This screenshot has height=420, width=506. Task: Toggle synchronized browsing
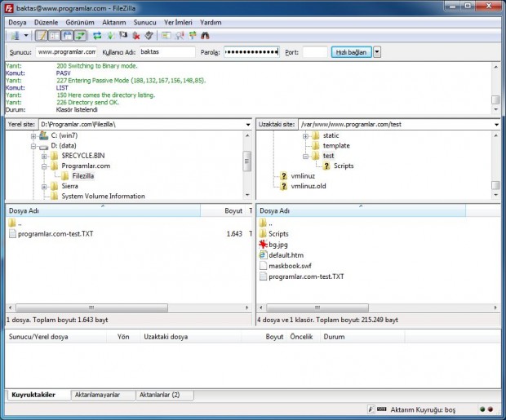(193, 36)
